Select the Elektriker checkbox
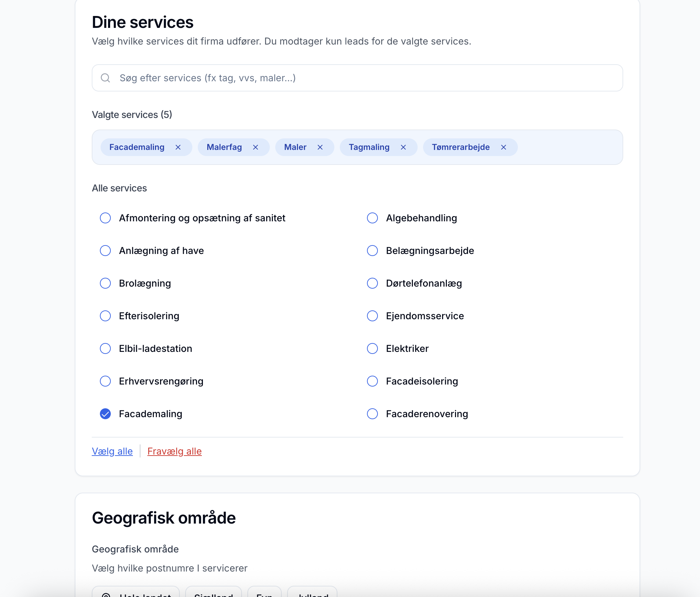 click(x=372, y=348)
